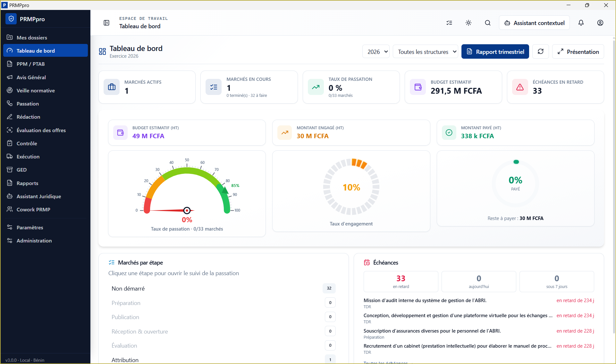Open the Assistant contextuel button
Viewport: 616px width, 364px height.
click(x=534, y=23)
